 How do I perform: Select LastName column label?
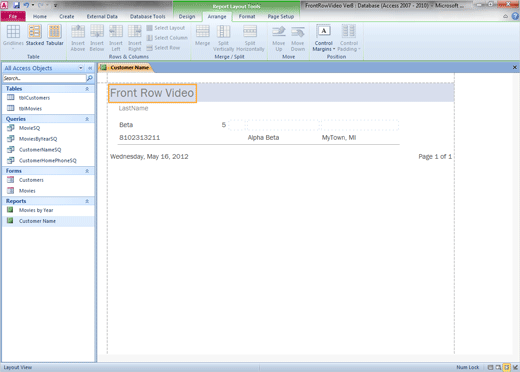[x=133, y=108]
